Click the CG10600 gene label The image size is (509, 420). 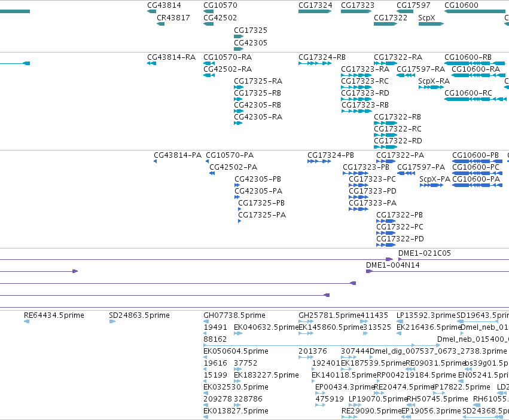[461, 5]
